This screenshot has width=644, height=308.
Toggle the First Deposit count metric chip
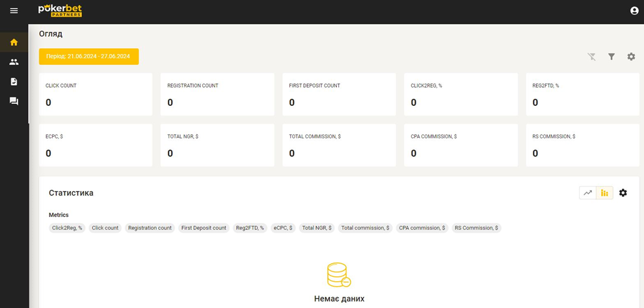(x=204, y=228)
